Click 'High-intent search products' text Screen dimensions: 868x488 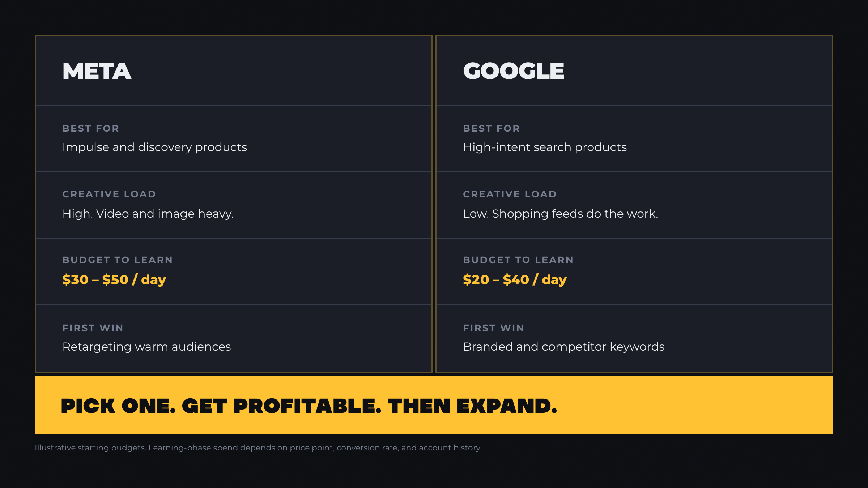(545, 147)
